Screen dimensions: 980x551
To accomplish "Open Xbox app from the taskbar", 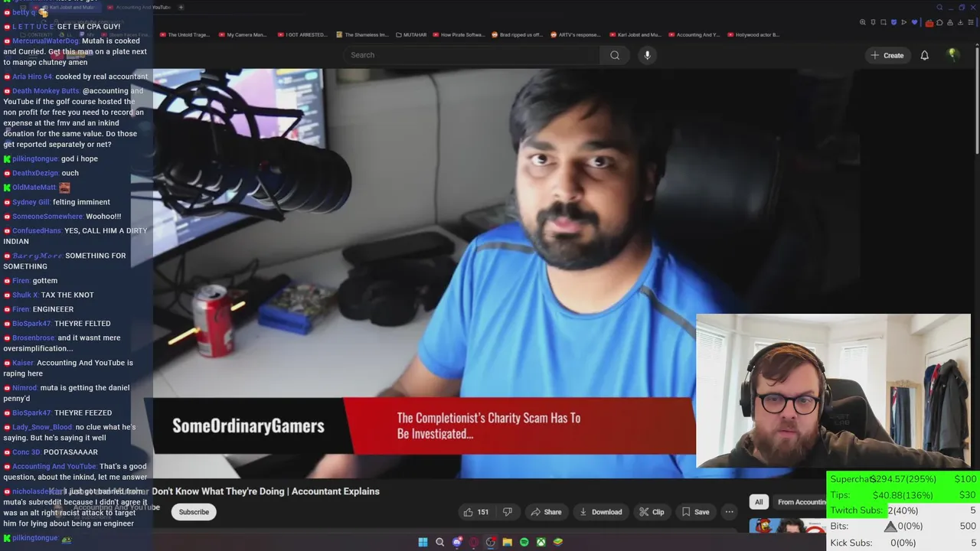I will [541, 542].
